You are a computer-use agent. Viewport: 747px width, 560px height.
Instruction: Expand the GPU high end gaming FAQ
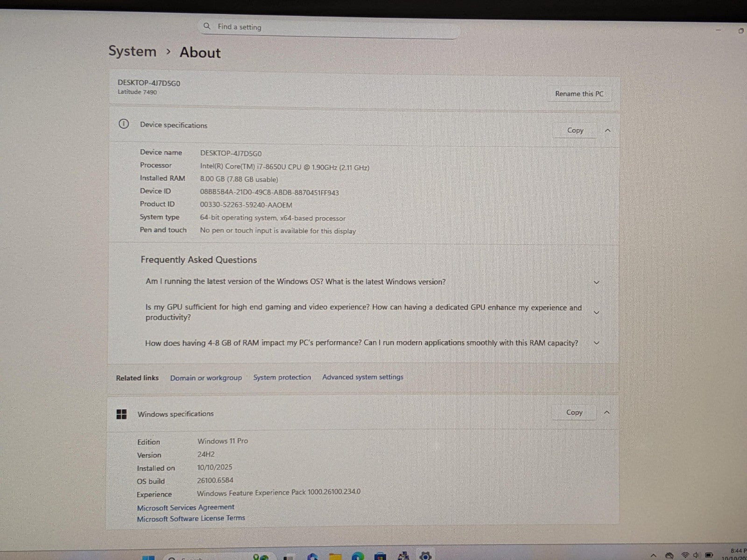596,312
